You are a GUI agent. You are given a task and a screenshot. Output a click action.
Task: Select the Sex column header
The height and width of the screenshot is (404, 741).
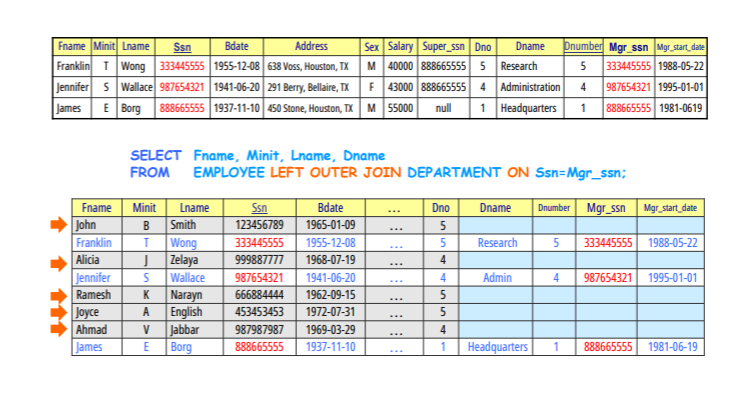pyautogui.click(x=371, y=46)
